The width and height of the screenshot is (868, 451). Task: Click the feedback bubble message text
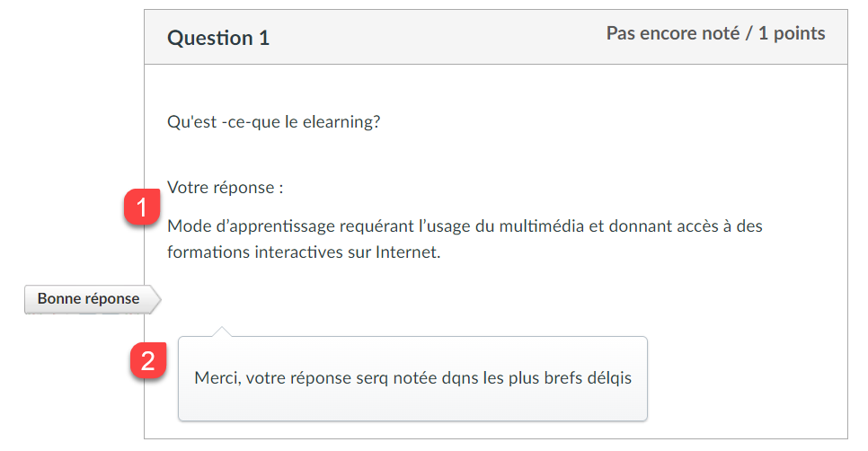[x=413, y=378]
